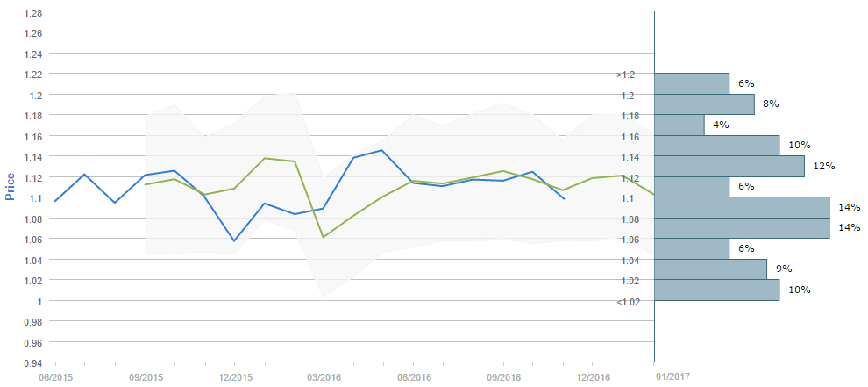
Task: Click the blue line's lowest point near 12/2015
Action: coord(235,240)
